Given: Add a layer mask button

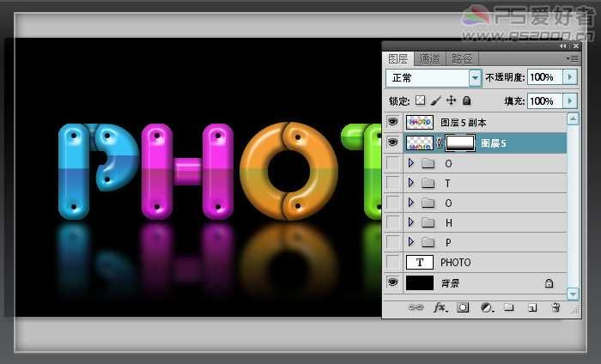Looking at the screenshot, I should pyautogui.click(x=463, y=307).
